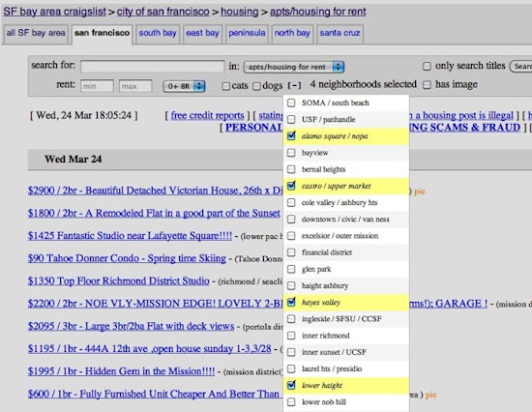Check the USF / panhandle checkbox

click(x=291, y=120)
